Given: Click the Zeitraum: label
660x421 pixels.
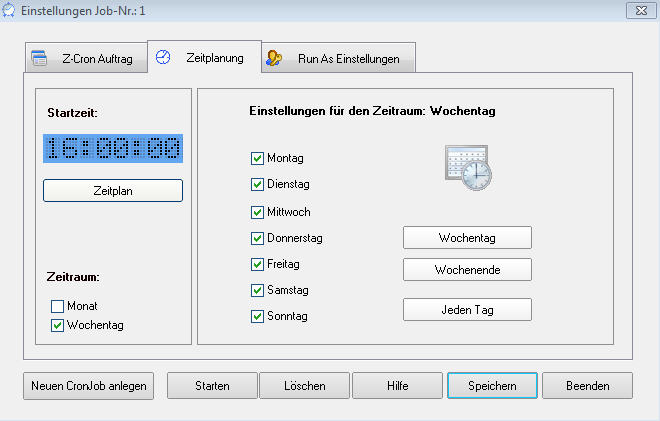Looking at the screenshot, I should [73, 277].
